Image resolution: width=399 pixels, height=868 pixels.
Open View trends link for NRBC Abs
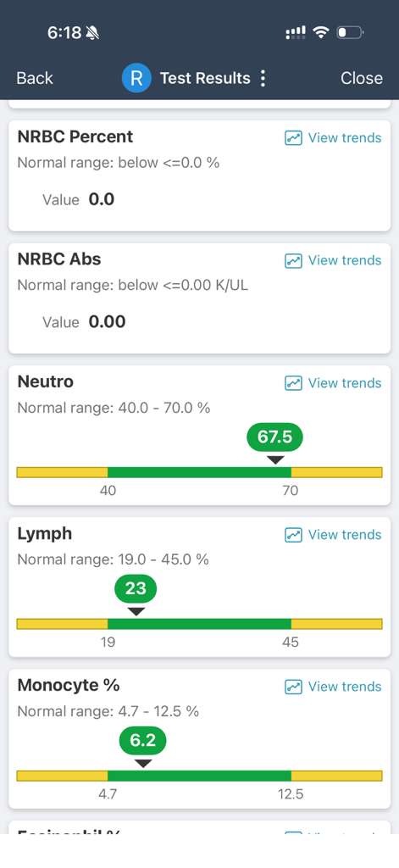pos(344,260)
